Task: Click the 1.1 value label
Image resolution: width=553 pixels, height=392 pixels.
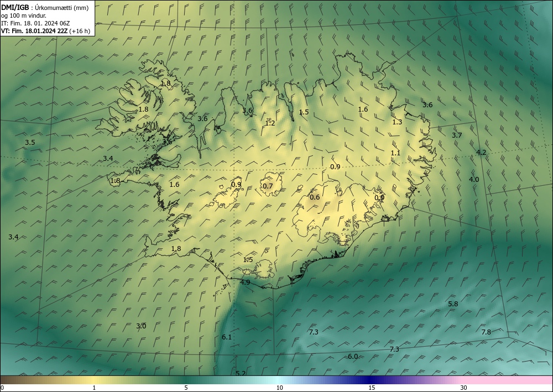Action: click(x=396, y=153)
